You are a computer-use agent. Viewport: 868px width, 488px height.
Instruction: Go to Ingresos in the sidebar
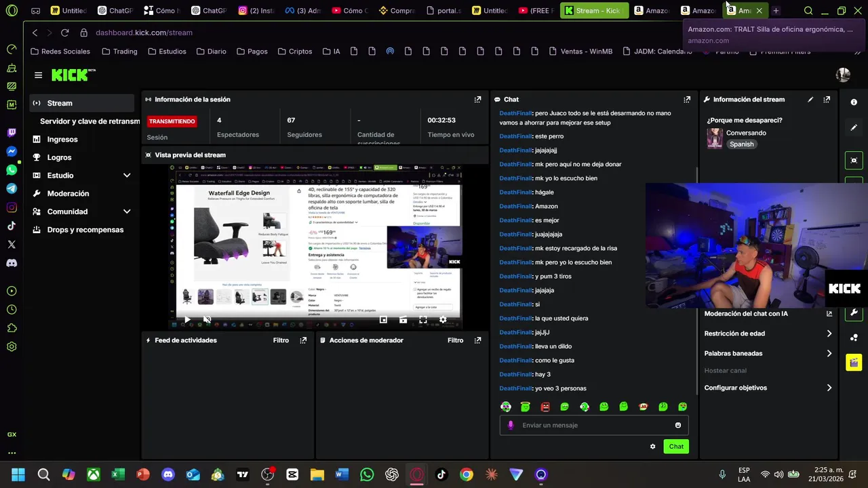coord(62,139)
